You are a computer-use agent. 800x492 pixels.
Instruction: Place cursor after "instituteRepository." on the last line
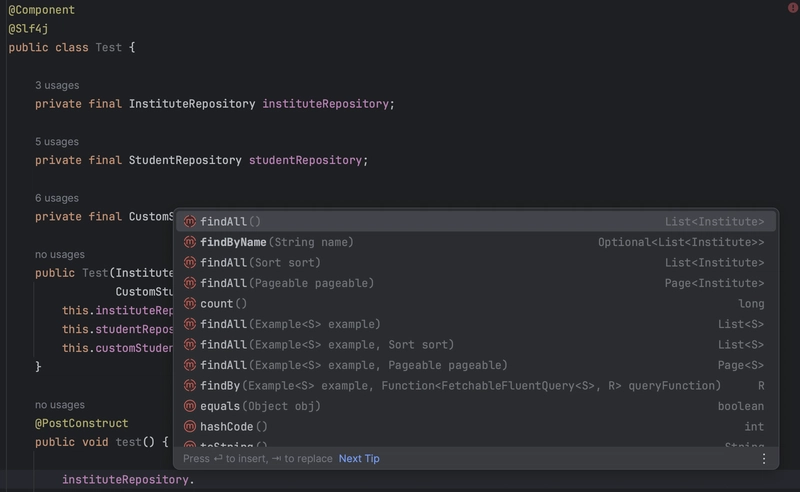tap(195, 480)
